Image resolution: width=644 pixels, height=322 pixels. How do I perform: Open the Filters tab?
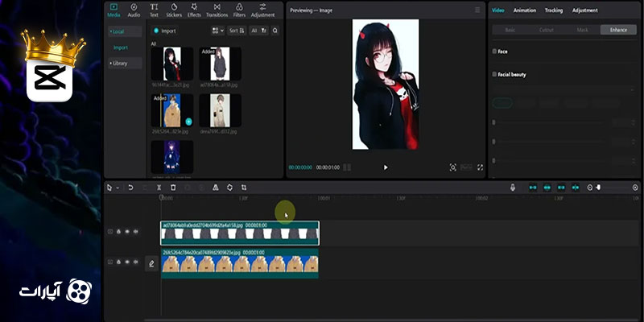coord(239,10)
